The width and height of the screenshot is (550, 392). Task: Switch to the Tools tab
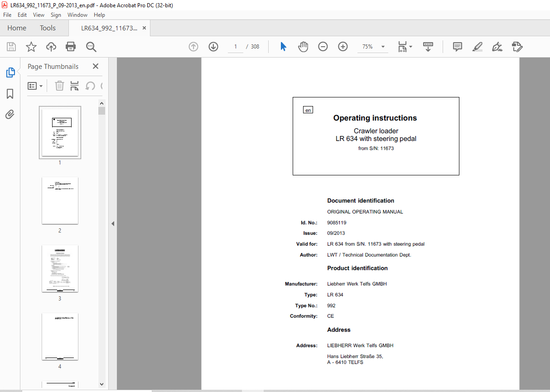click(48, 28)
